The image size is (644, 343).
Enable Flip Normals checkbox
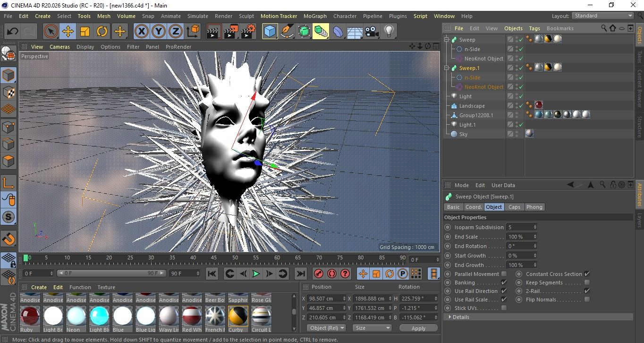[587, 300]
